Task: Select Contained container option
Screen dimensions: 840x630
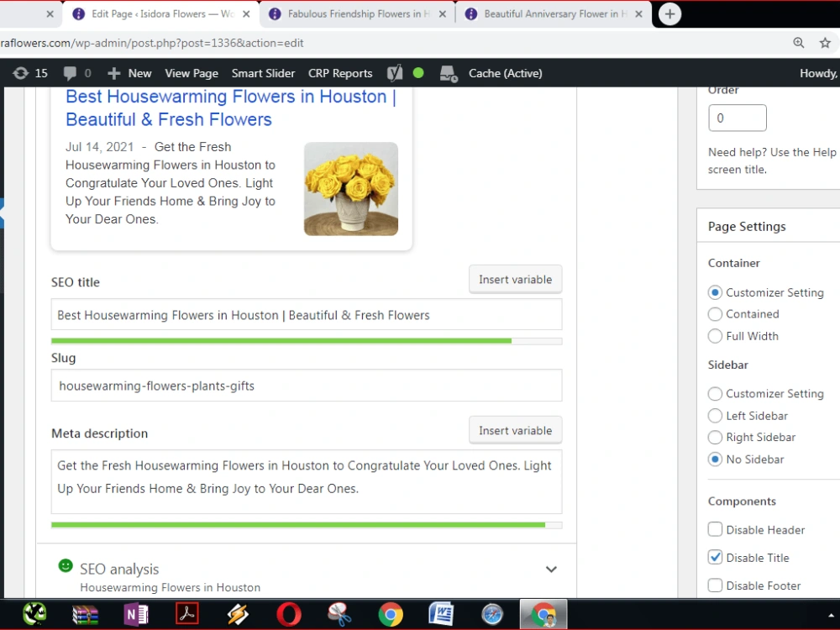Action: pos(715,314)
